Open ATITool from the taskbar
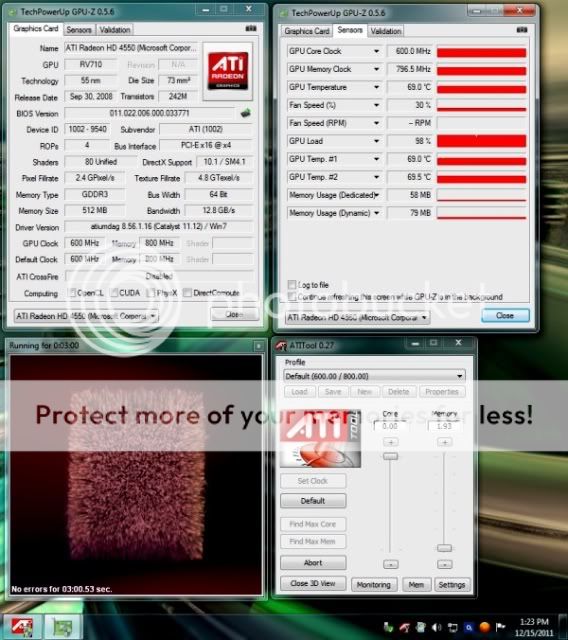The height and width of the screenshot is (640, 568). pyautogui.click(x=21, y=626)
